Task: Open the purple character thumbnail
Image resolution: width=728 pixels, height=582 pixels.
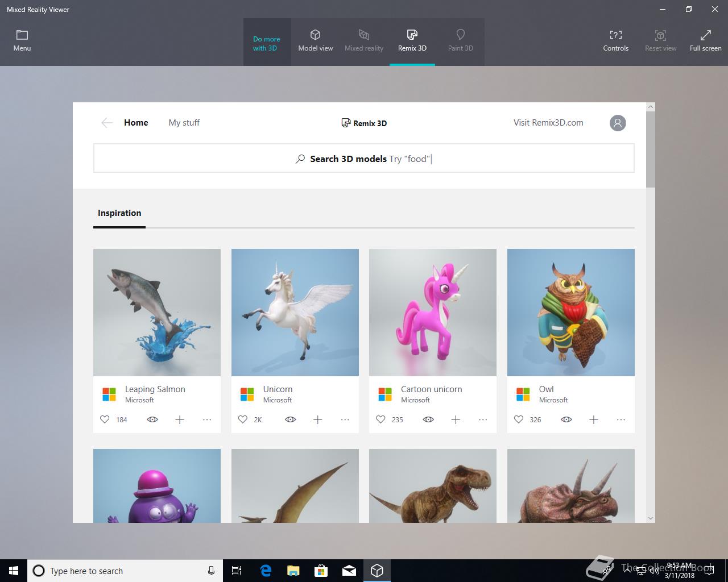Action: (157, 486)
